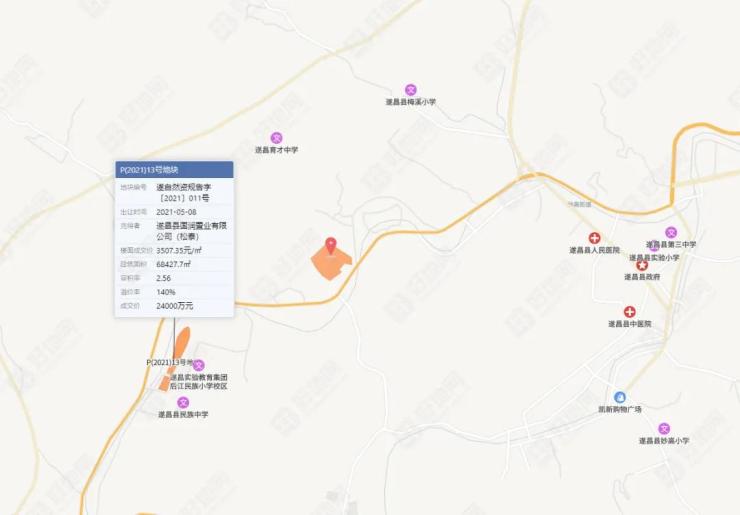
Task: Click the 2021-05-08 date in popup
Action: [177, 212]
